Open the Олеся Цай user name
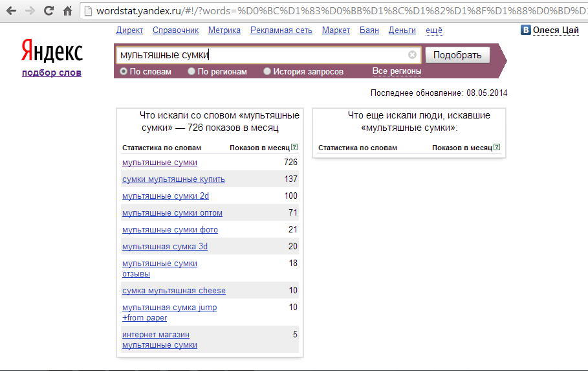 click(556, 30)
